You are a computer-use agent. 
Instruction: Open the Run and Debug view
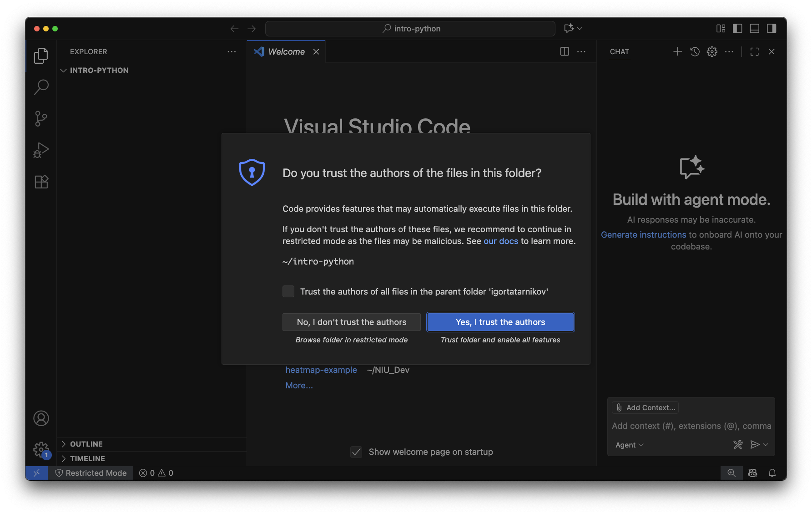[41, 150]
